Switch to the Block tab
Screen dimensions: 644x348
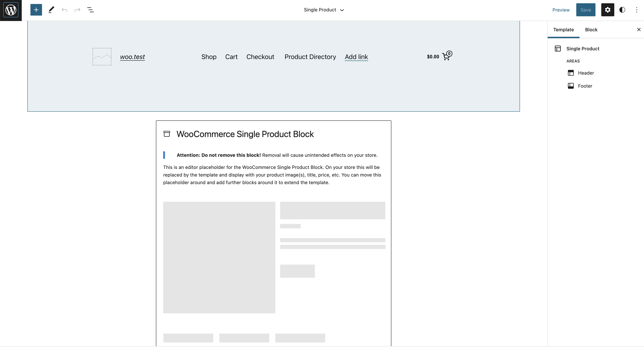click(591, 30)
